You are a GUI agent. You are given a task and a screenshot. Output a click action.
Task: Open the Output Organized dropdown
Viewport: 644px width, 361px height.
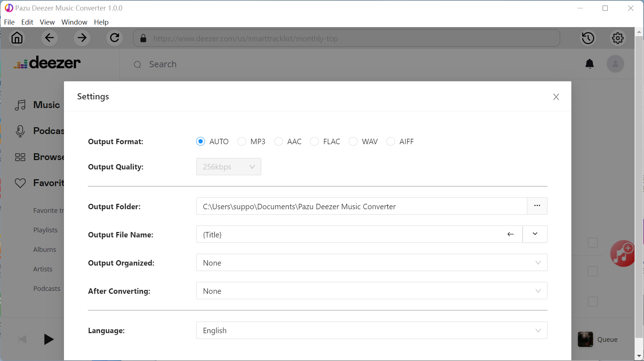(372, 262)
